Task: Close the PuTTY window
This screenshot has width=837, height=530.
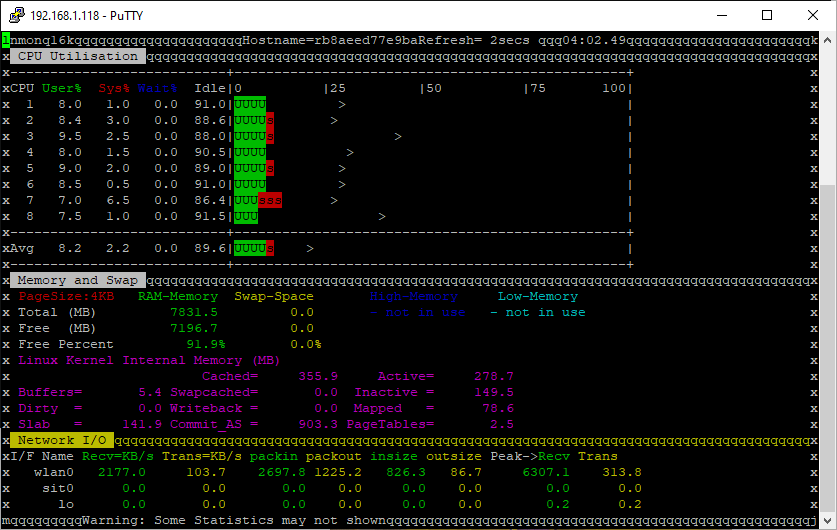Action: tap(812, 15)
